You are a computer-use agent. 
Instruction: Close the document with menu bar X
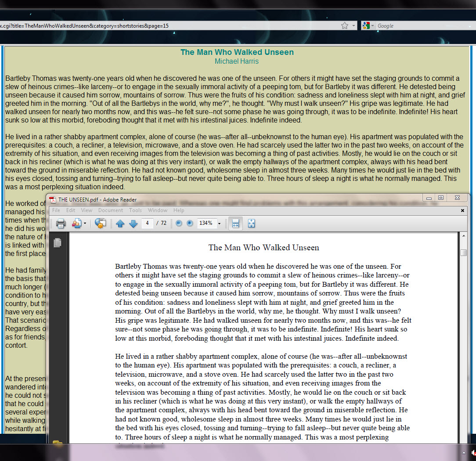pos(462,210)
